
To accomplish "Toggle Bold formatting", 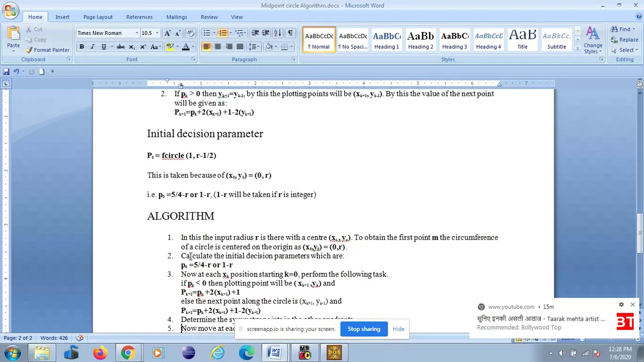I will 82,47.
